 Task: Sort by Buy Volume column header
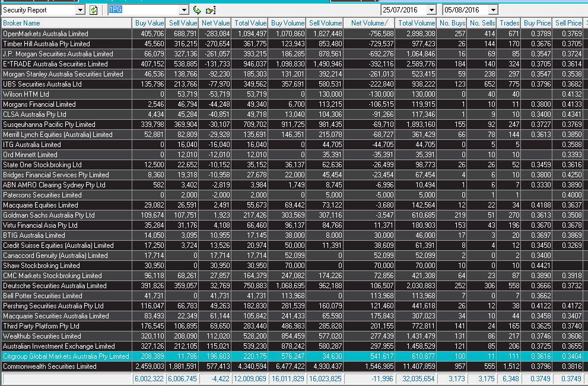click(x=287, y=23)
